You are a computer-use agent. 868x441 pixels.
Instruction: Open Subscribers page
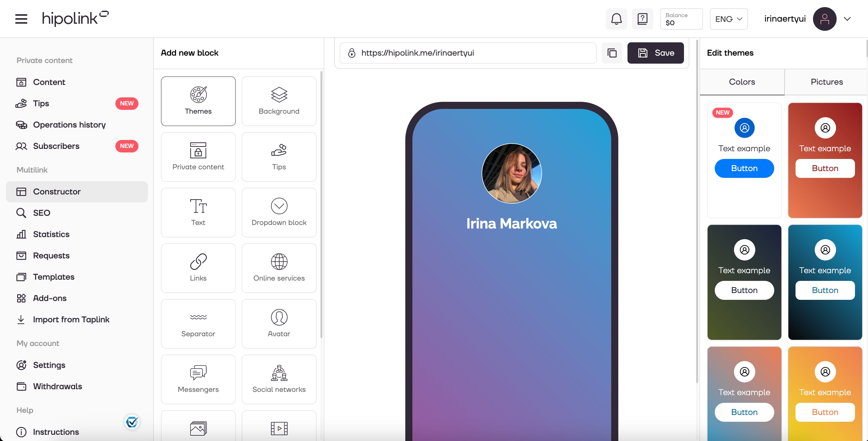coord(77,146)
